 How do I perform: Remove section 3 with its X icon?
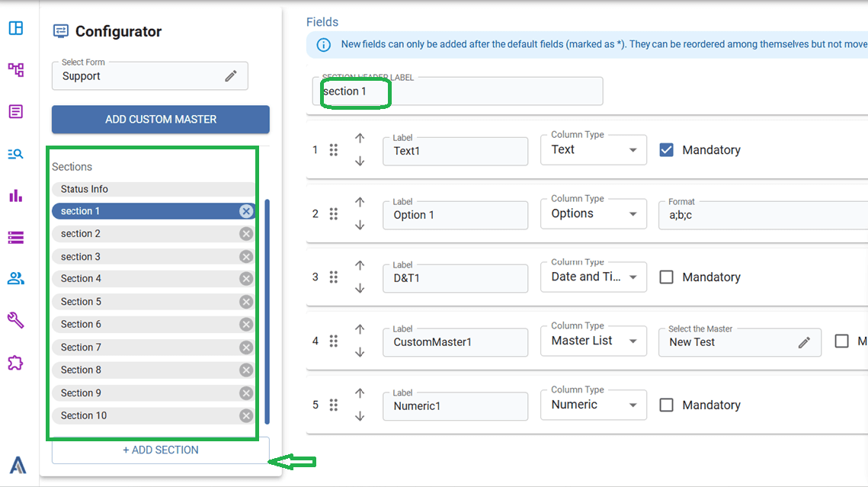tap(246, 257)
